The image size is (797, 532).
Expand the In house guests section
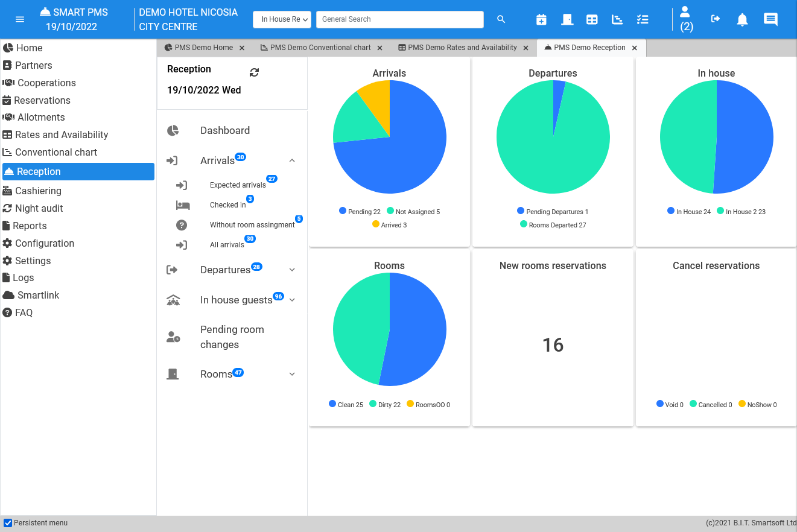[292, 300]
